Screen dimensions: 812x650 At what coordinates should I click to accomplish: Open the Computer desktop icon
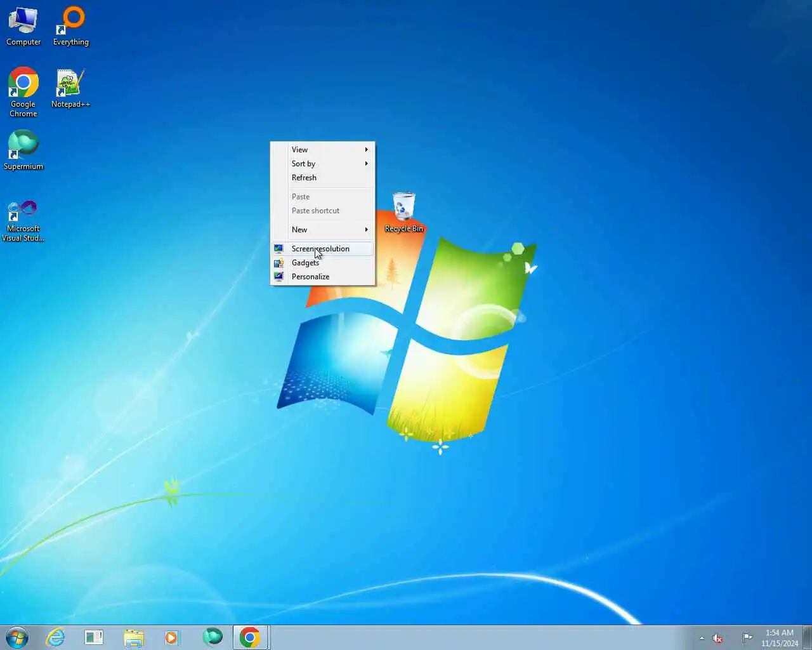[23, 26]
